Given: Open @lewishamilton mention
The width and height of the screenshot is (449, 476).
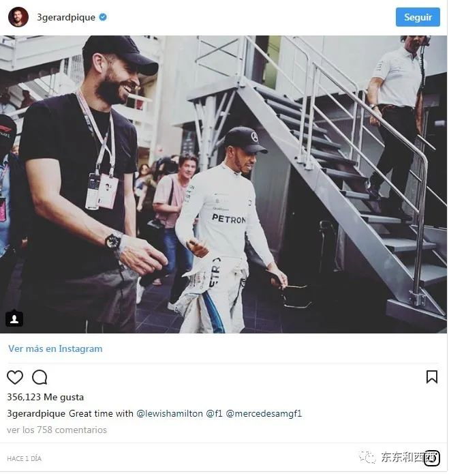Looking at the screenshot, I should tap(170, 414).
